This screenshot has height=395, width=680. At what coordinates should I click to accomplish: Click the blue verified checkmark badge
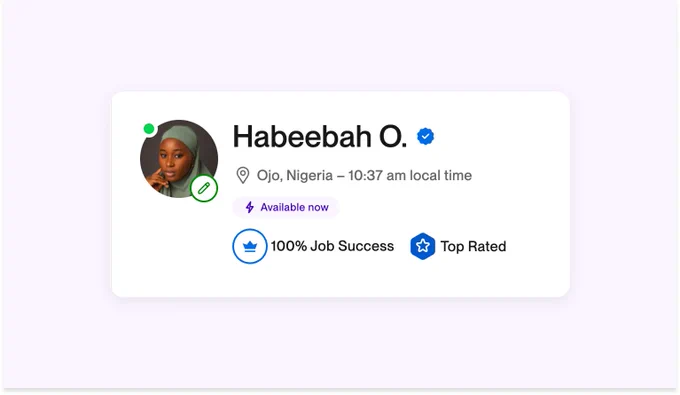coord(425,136)
